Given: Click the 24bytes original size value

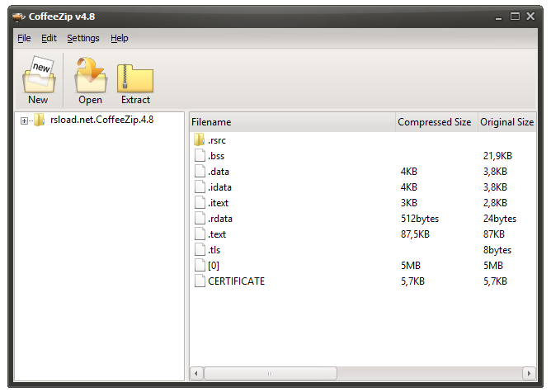Looking at the screenshot, I should tap(500, 219).
